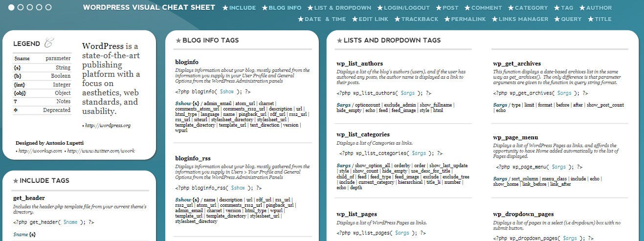
Task: Click the bloginfo function heading
Action: pos(187,62)
